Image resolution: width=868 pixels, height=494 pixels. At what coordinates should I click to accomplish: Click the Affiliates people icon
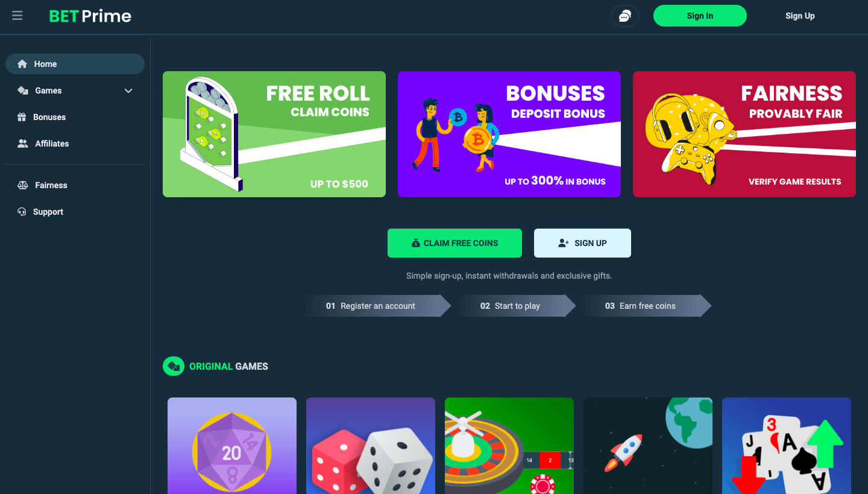(23, 144)
